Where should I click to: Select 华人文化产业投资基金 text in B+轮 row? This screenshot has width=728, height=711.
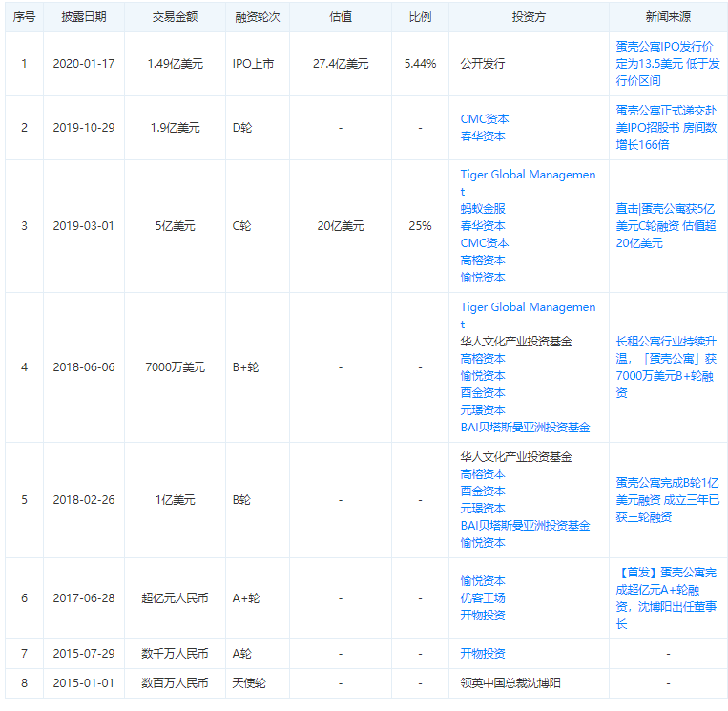516,342
